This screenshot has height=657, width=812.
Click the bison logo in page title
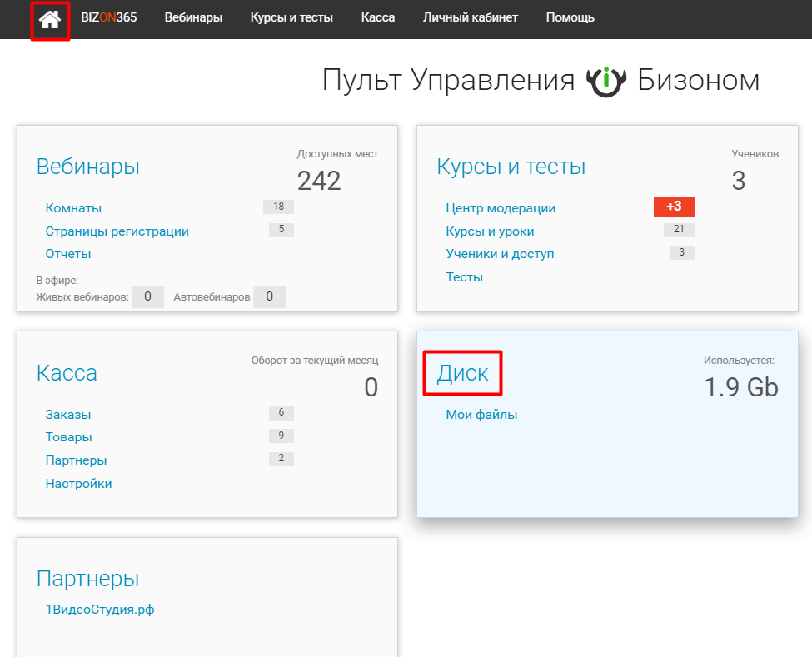(605, 82)
